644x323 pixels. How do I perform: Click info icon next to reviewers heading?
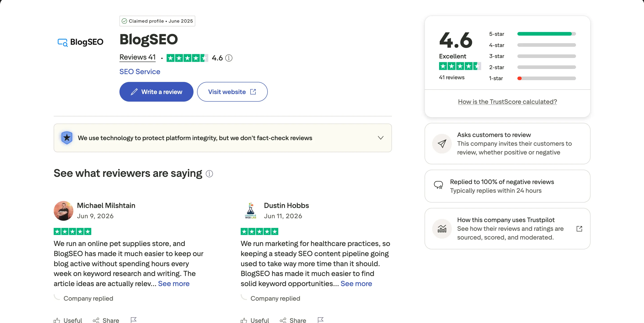[209, 174]
